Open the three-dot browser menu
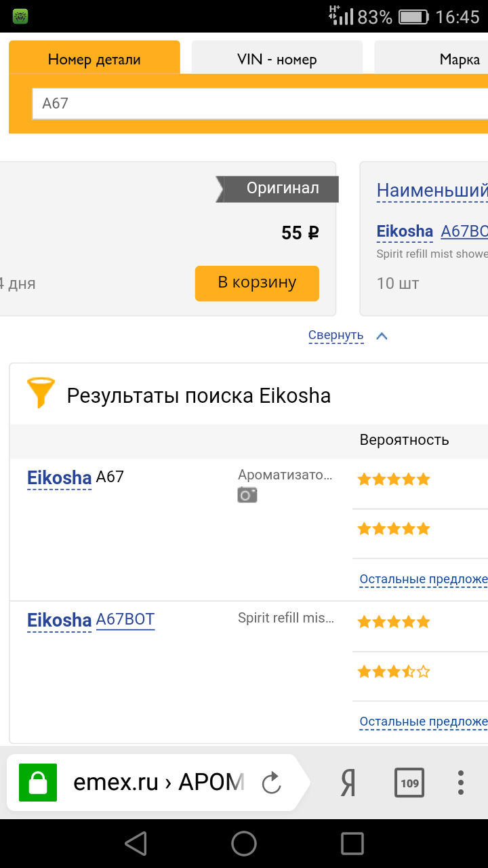The width and height of the screenshot is (488, 868). (461, 783)
